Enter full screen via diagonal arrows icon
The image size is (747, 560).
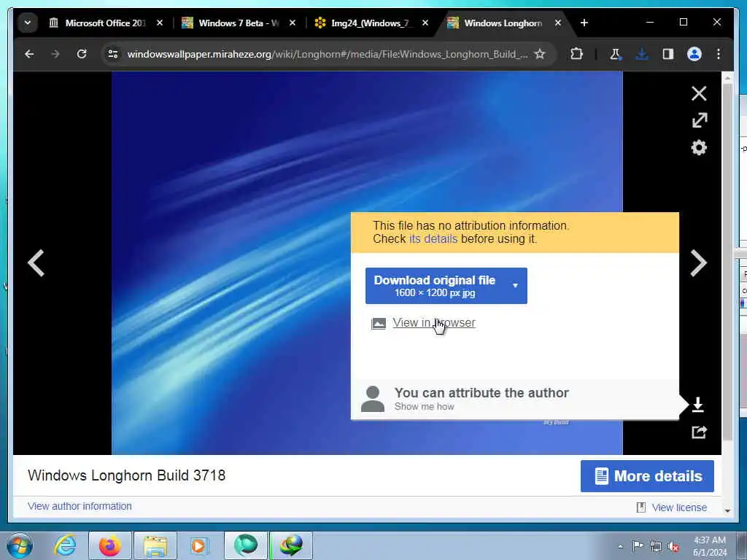(x=700, y=120)
